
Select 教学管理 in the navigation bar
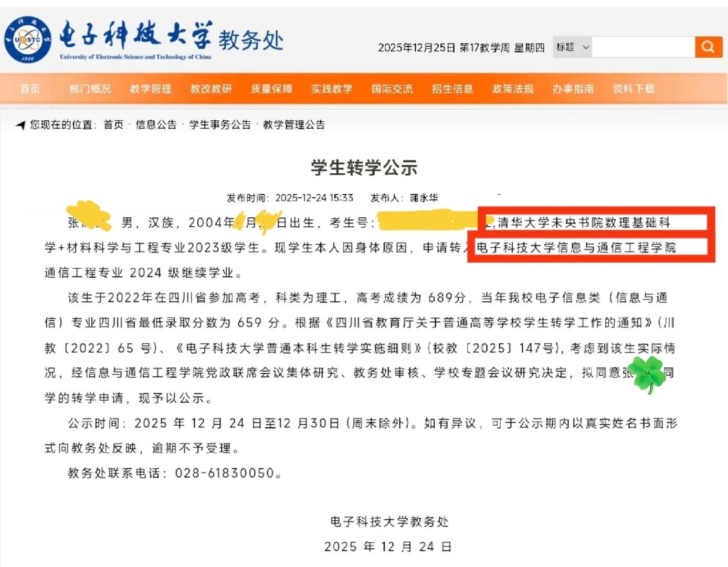coord(151,89)
